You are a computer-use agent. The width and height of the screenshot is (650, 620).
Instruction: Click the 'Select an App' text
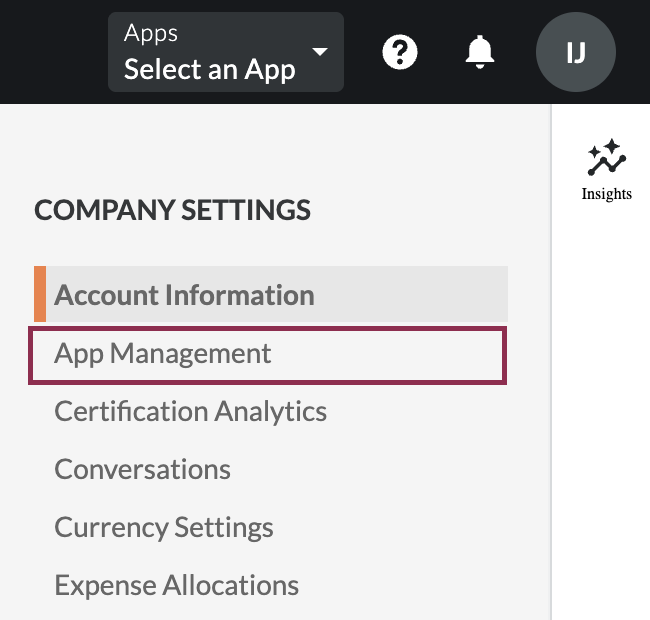click(x=209, y=69)
